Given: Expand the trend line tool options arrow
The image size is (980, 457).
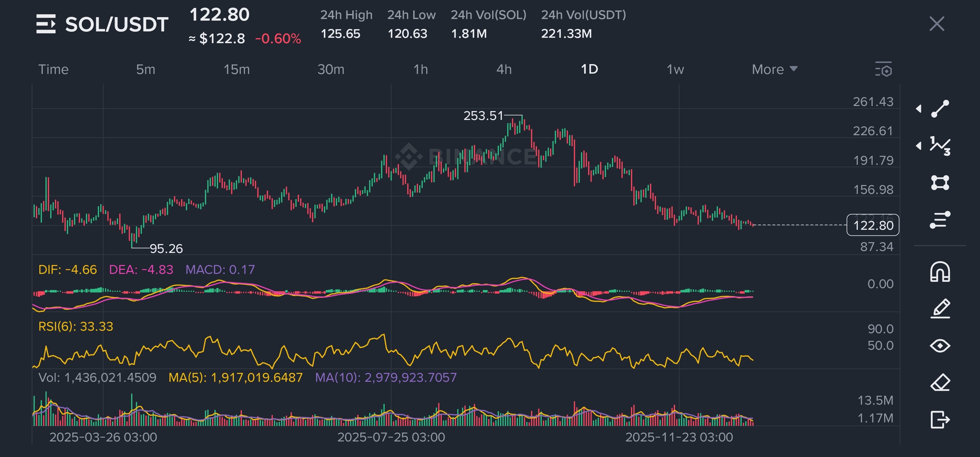Looking at the screenshot, I should point(919,109).
